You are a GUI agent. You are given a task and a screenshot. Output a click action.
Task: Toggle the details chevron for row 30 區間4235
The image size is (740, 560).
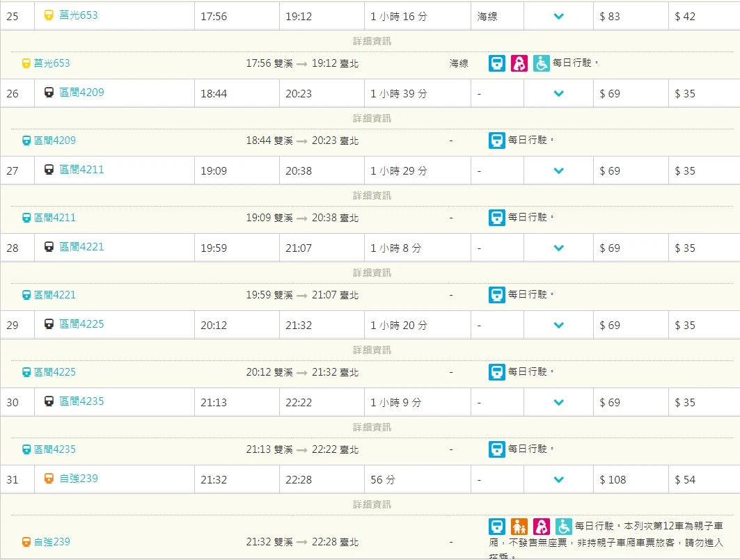point(559,402)
